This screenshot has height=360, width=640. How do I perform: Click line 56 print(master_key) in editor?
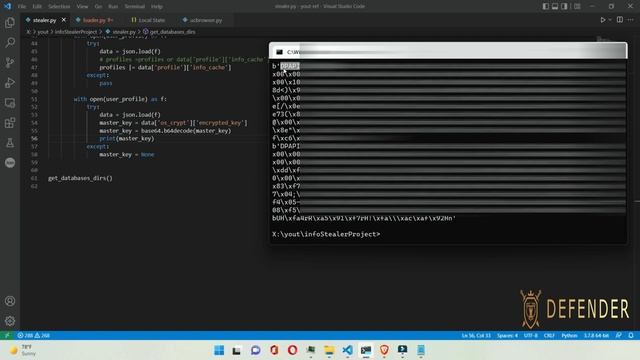tap(127, 139)
